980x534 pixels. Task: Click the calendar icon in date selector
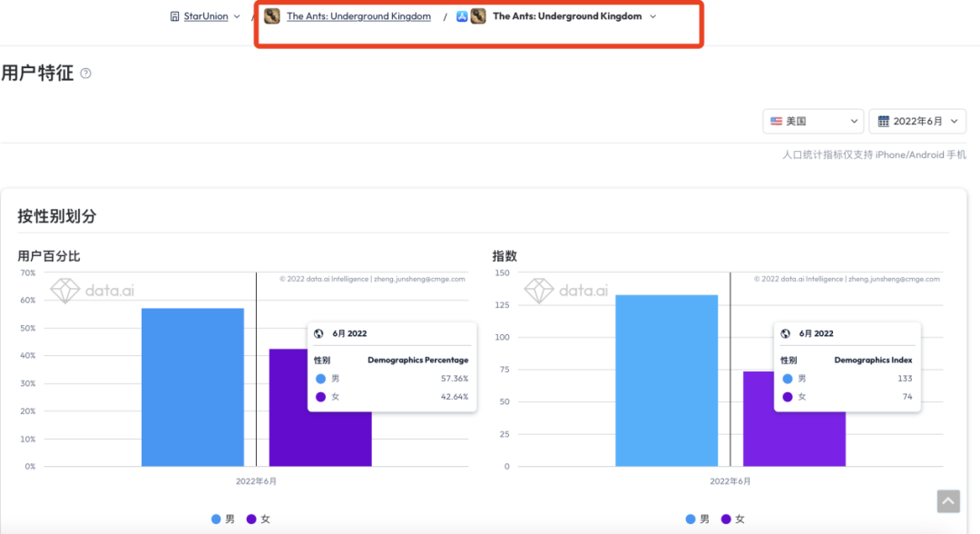[x=884, y=122]
